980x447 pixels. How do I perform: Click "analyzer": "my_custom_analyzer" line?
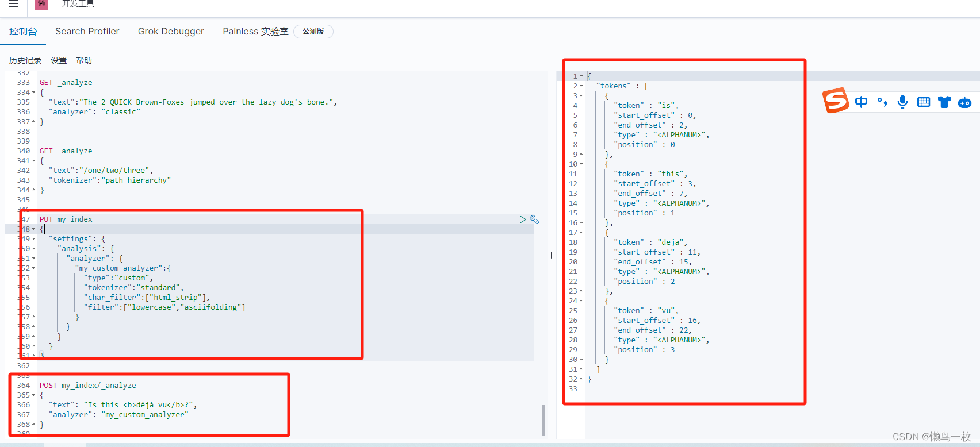pyautogui.click(x=118, y=415)
